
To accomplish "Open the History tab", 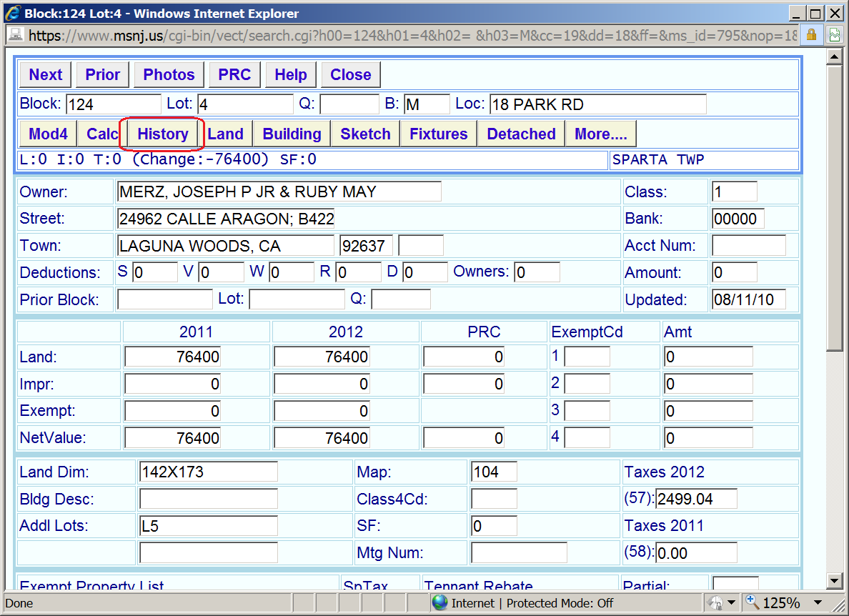I will [x=162, y=134].
